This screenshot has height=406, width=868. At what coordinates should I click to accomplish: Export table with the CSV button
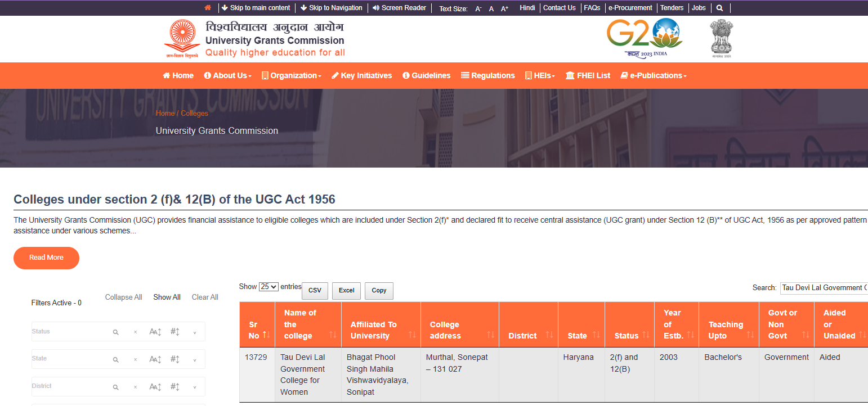(315, 291)
